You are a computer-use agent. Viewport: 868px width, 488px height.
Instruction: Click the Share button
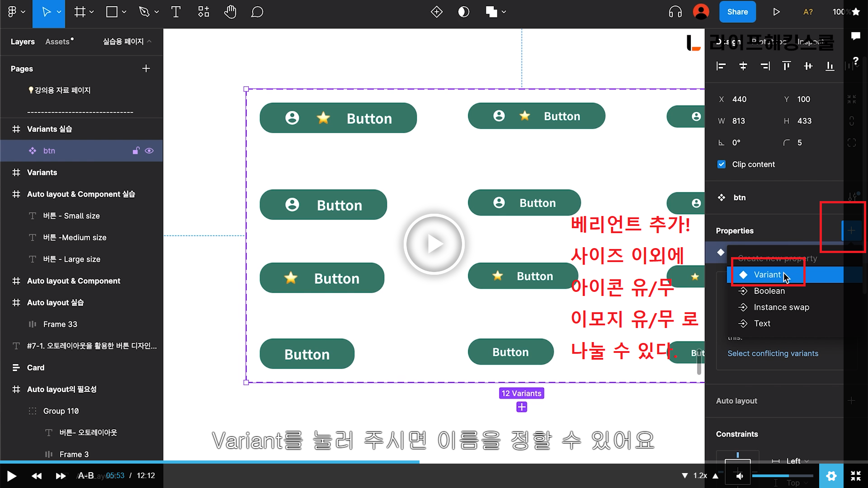point(737,12)
